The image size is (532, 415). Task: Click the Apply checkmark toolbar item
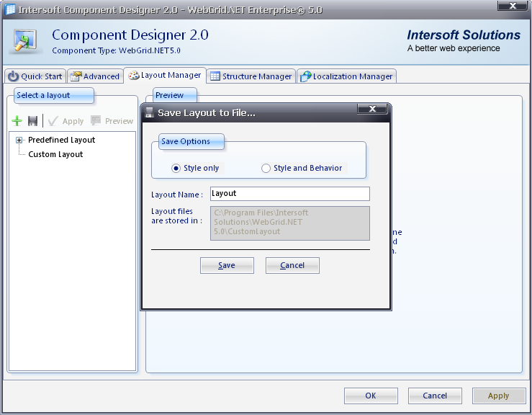click(x=66, y=121)
